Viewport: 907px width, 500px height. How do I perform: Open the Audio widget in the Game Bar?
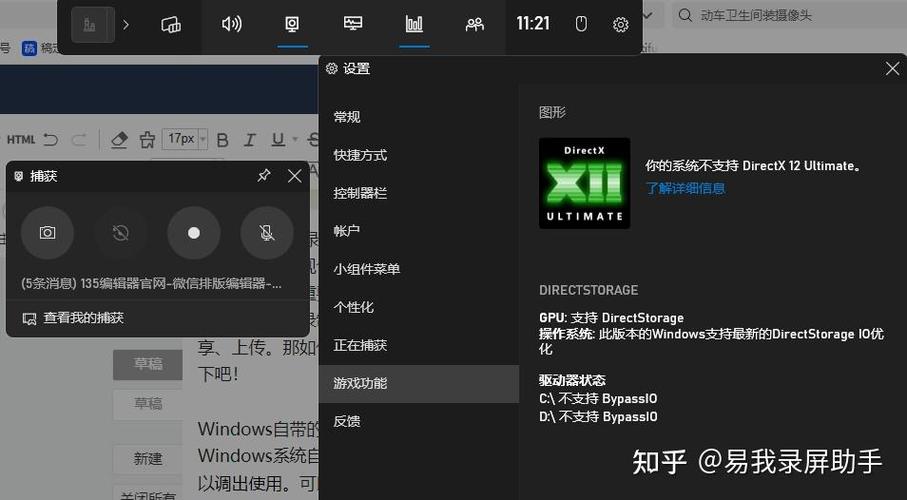(231, 24)
